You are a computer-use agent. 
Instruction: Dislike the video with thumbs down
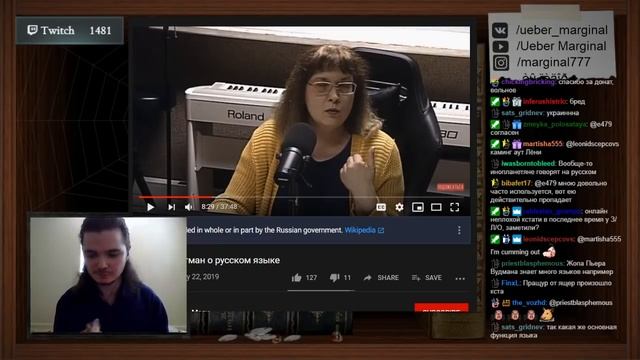(x=334, y=278)
